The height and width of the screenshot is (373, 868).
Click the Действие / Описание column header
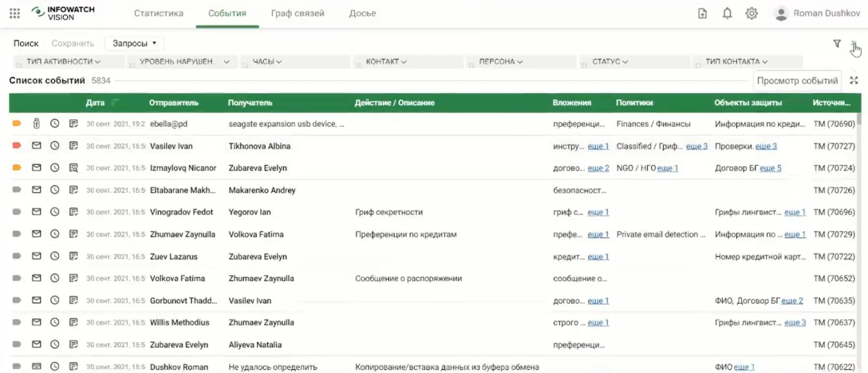[394, 103]
